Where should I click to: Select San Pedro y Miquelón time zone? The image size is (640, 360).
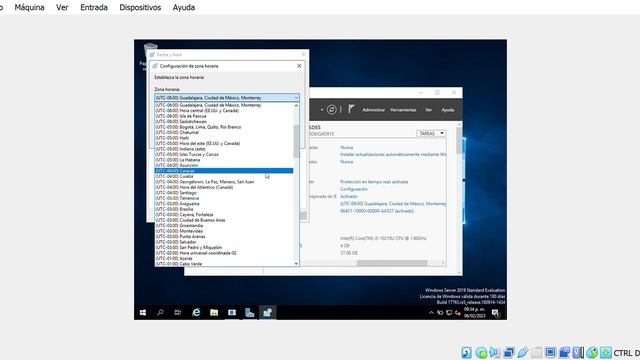[x=224, y=247]
